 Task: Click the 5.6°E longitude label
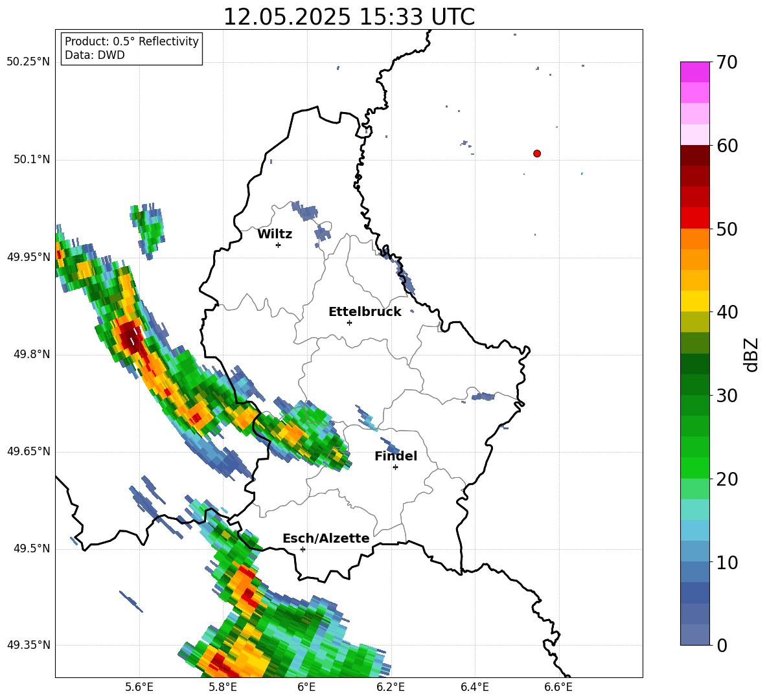pyautogui.click(x=139, y=687)
